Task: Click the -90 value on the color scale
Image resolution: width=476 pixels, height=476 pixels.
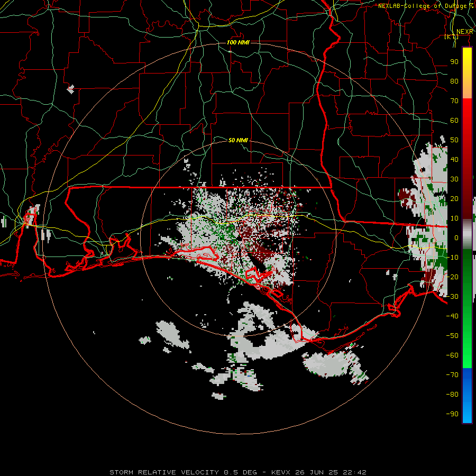Action: tap(452, 414)
